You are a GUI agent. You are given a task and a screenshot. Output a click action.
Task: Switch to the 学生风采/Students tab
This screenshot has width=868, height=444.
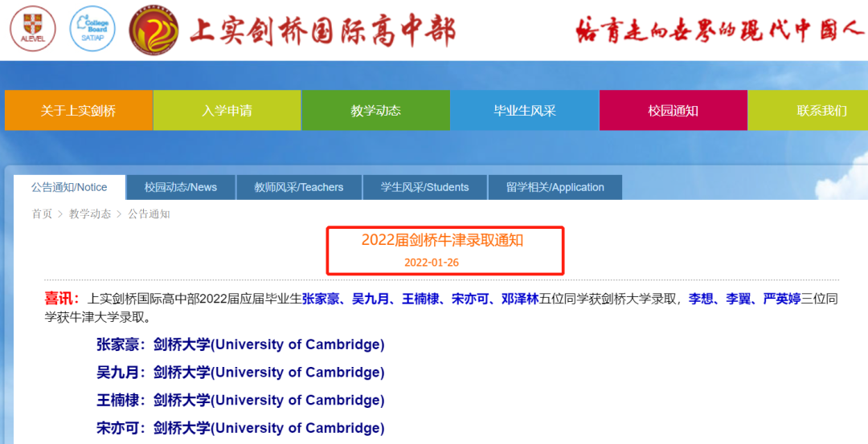coord(424,187)
